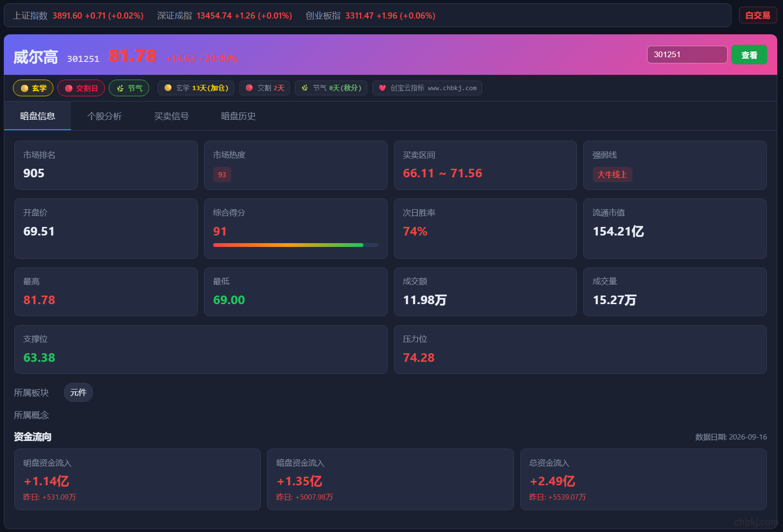This screenshot has height=532, width=783.
Task: Toggle the 玄学 filter pill
Action: coord(33,88)
